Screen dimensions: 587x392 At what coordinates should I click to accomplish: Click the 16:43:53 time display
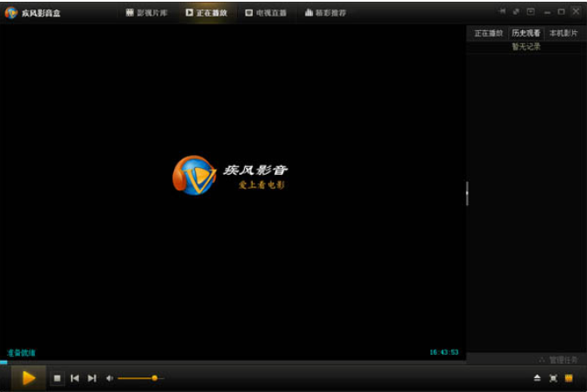pyautogui.click(x=444, y=352)
